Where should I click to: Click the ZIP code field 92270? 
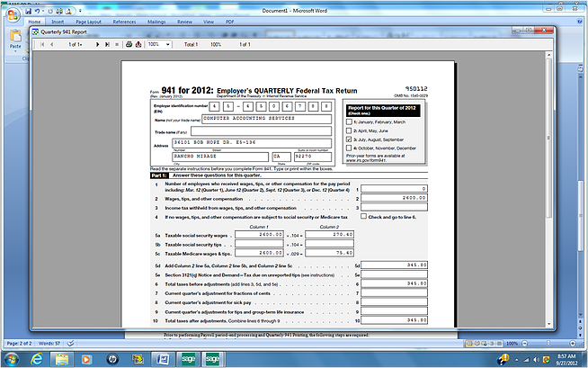point(313,157)
